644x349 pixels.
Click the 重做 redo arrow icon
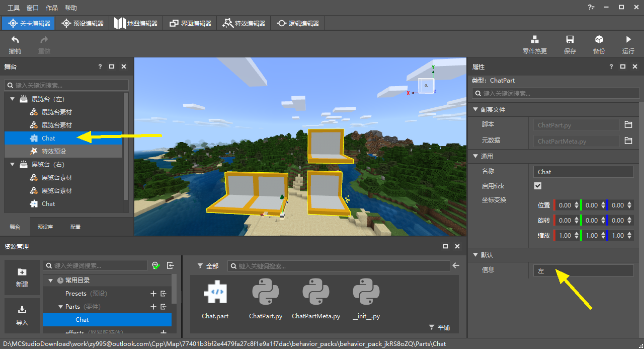click(x=44, y=40)
